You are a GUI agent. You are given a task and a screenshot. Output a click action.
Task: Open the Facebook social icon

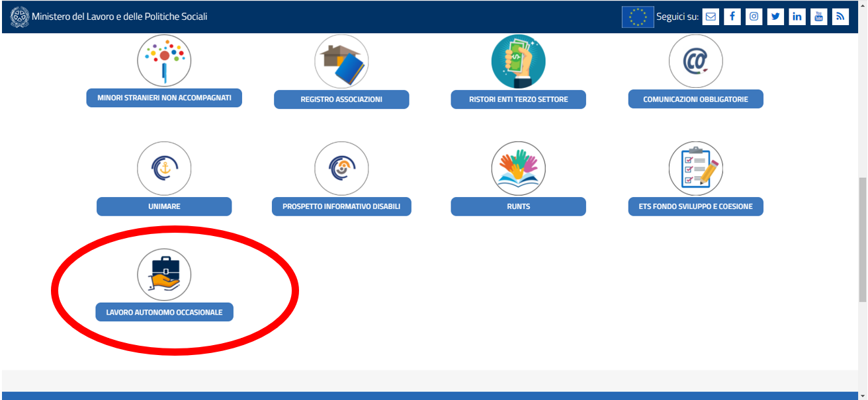[x=732, y=17]
